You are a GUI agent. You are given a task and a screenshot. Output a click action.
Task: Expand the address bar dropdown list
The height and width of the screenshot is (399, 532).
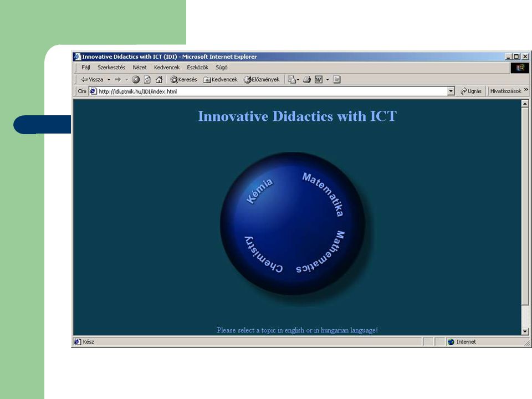(451, 91)
